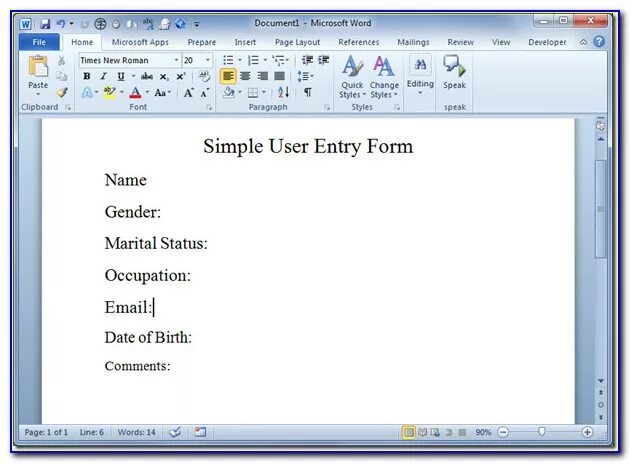Open the File tab
Screen dimensions: 631x464
pos(39,42)
